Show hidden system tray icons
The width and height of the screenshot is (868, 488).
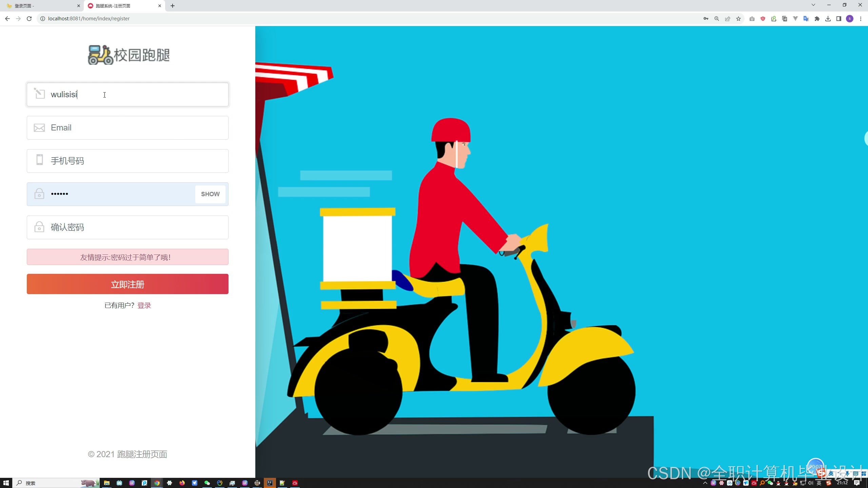click(x=705, y=483)
